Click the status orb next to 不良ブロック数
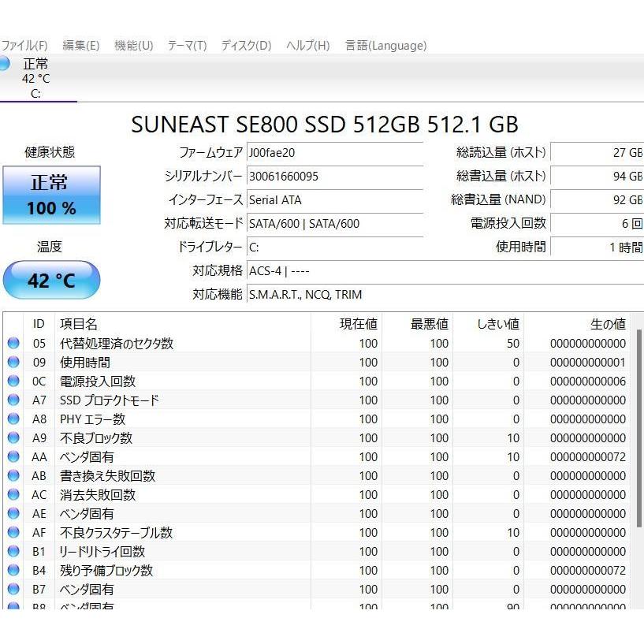This screenshot has height=644, width=644. point(13,437)
